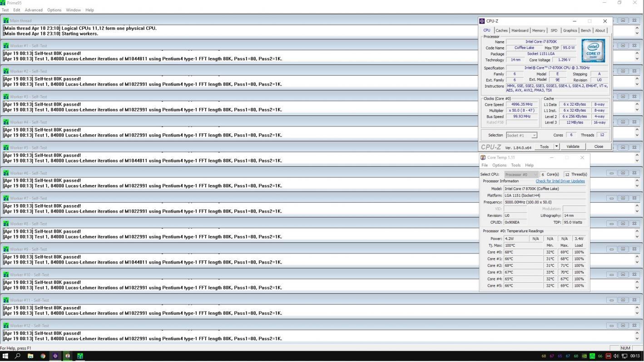Open taskbar search magnifier
644x362 pixels.
tap(18, 356)
